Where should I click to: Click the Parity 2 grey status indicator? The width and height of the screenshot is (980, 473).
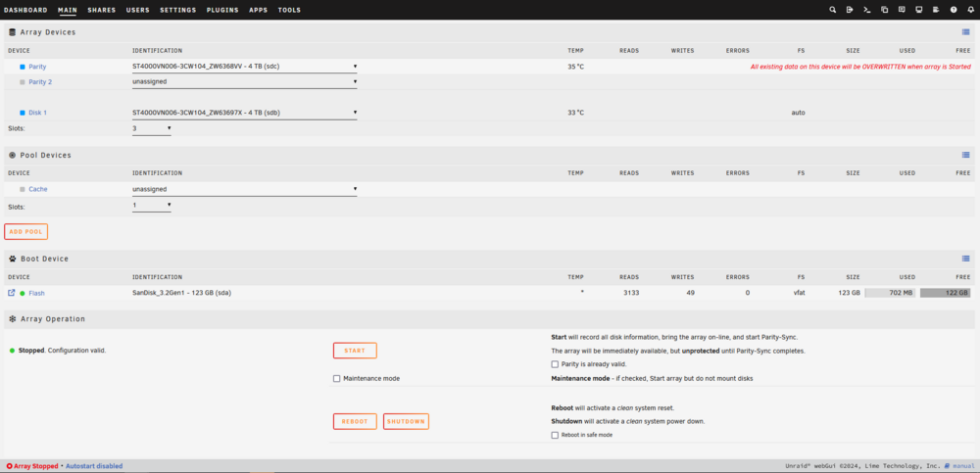(23, 82)
